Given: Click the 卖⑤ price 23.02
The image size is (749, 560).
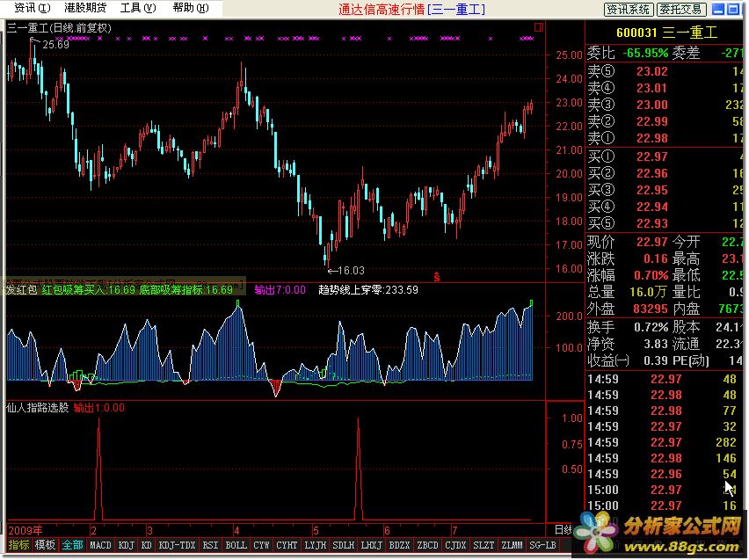Looking at the screenshot, I should (652, 72).
